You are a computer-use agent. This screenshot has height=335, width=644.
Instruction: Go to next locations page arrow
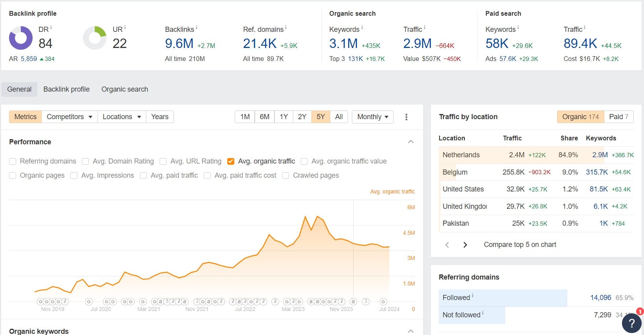coord(465,245)
